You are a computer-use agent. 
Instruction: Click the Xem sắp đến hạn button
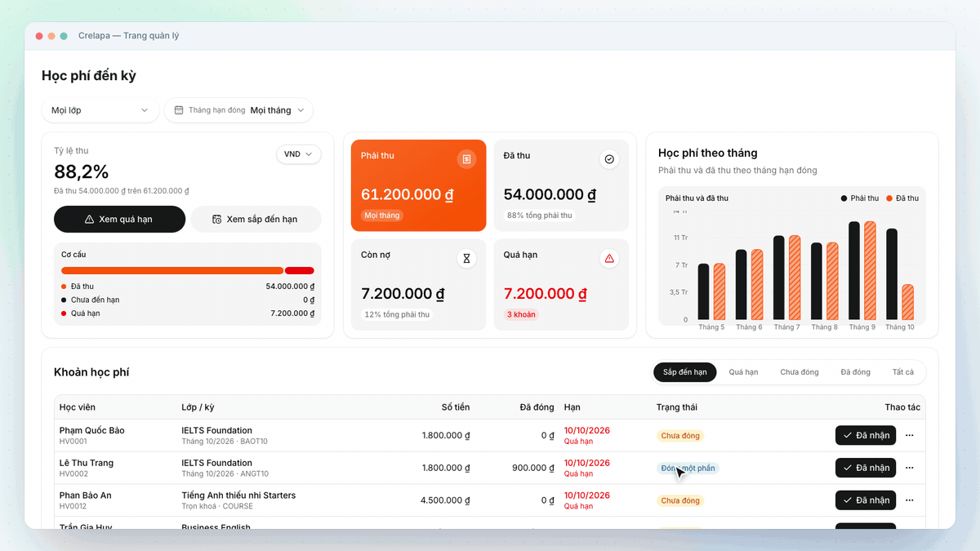pyautogui.click(x=256, y=220)
